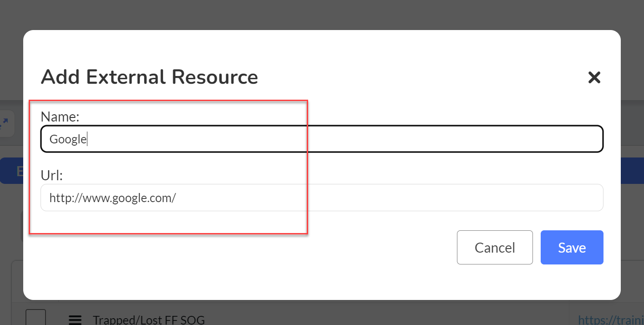Click into the Name input field

click(322, 139)
